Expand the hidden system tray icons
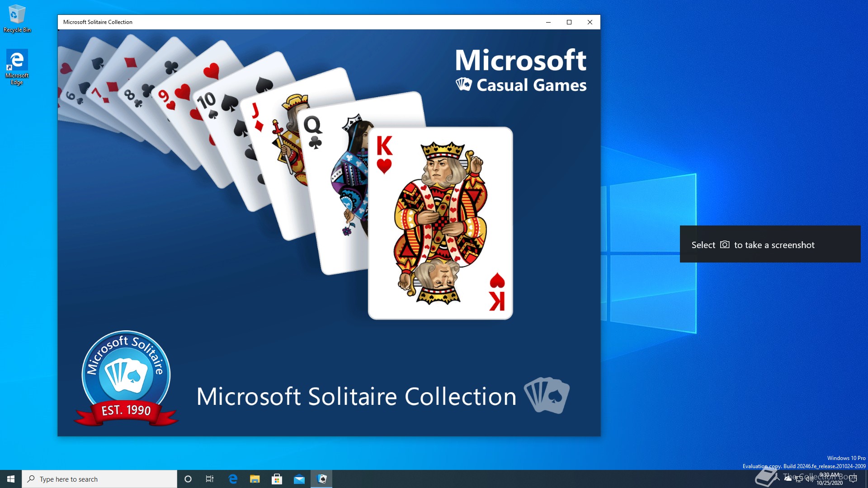Viewport: 868px width, 488px height. 777,479
